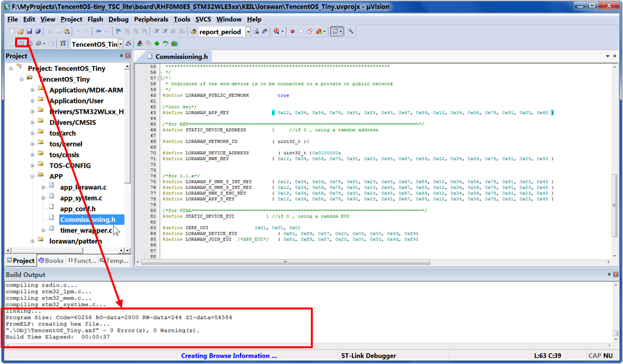Click the Find icon beside report_period dropdown
Screen dimensions: 623x364
point(256,32)
